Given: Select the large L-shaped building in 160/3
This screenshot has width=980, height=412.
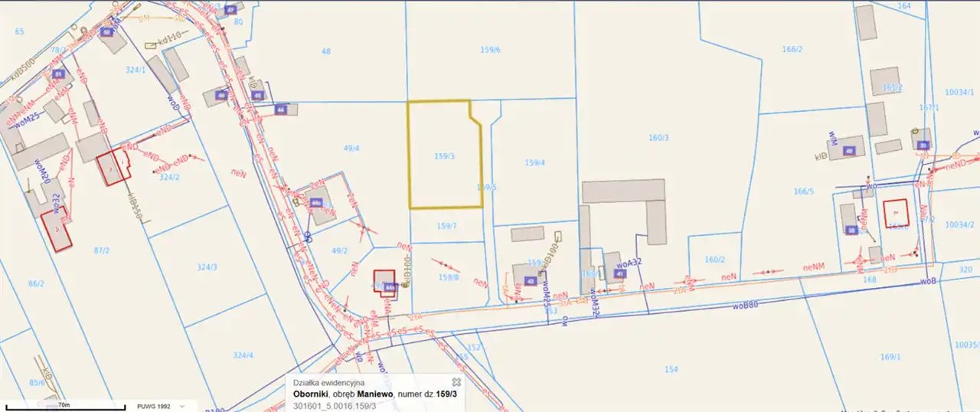Looking at the screenshot, I should 624,191.
